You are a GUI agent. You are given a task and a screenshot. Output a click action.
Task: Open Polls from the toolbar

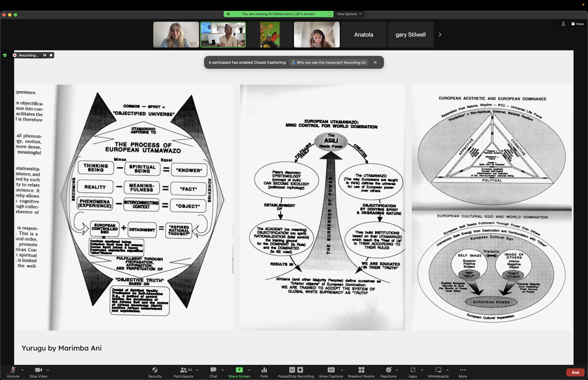pyautogui.click(x=264, y=372)
